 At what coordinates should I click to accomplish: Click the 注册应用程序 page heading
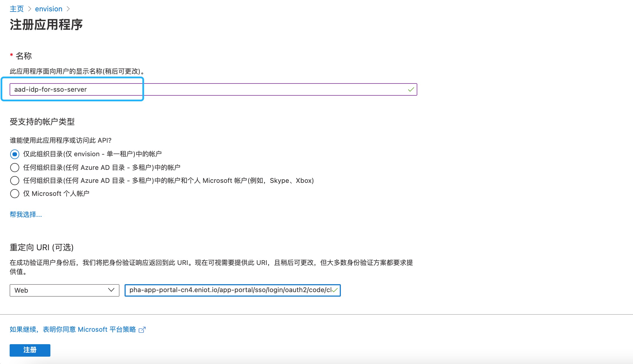click(46, 25)
